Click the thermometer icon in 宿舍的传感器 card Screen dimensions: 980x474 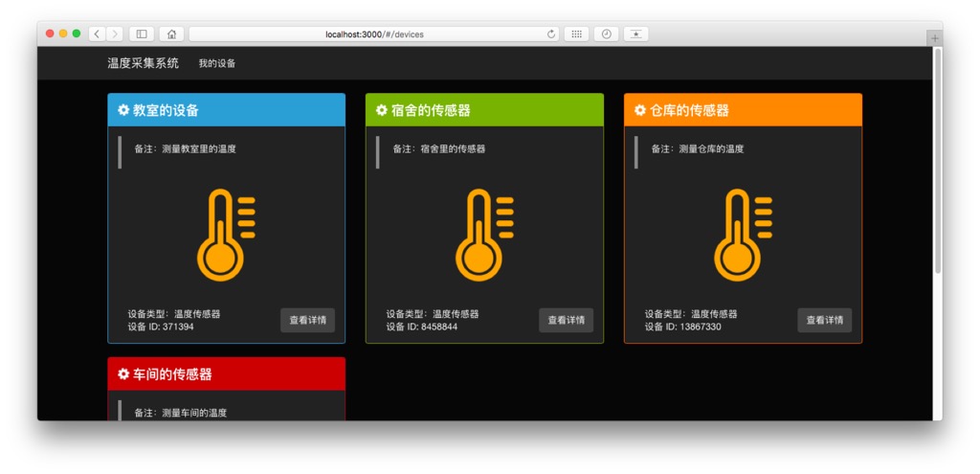pyautogui.click(x=484, y=235)
